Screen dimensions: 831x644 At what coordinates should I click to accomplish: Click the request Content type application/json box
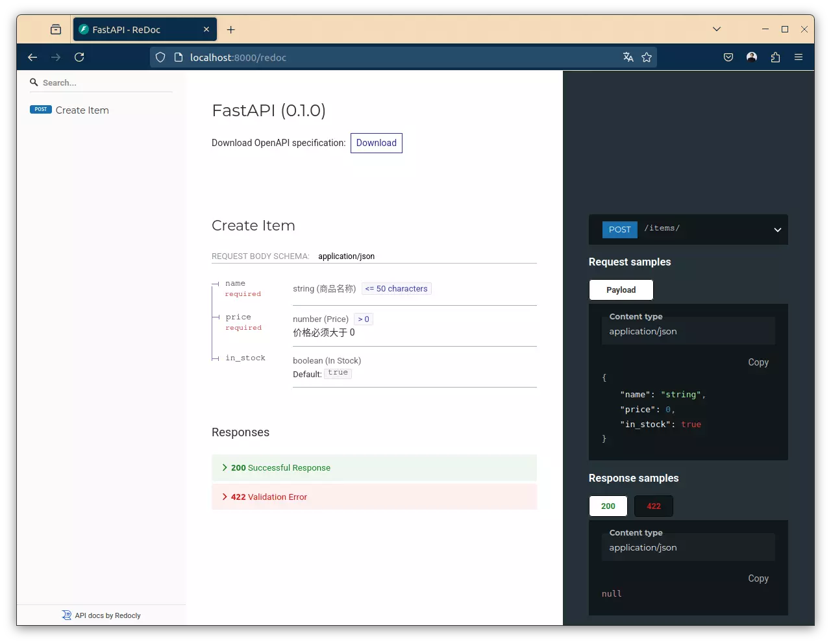point(688,331)
